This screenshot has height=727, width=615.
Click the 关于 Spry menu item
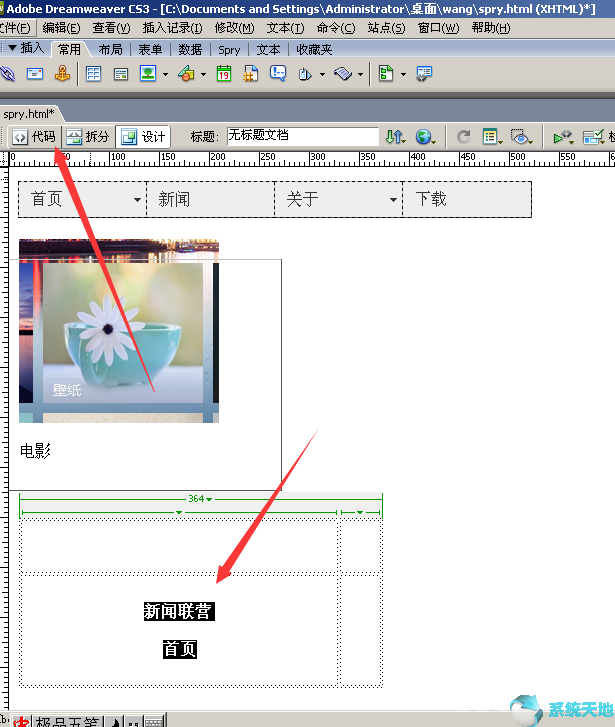point(339,199)
